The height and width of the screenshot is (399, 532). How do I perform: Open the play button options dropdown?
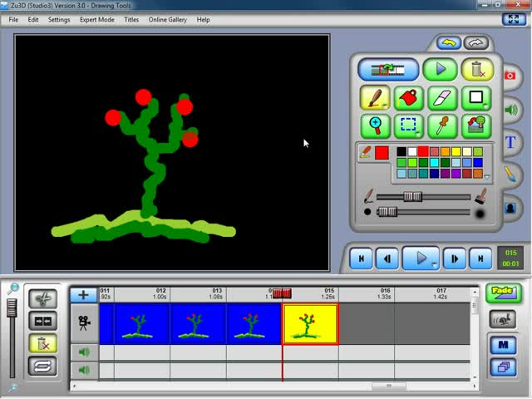coord(434,265)
